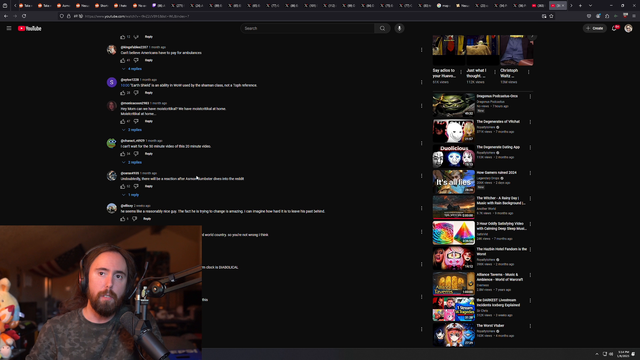Screen dimensions: 640x360
Task: Like the 'reasonably nice guy' comment
Action: [122, 219]
